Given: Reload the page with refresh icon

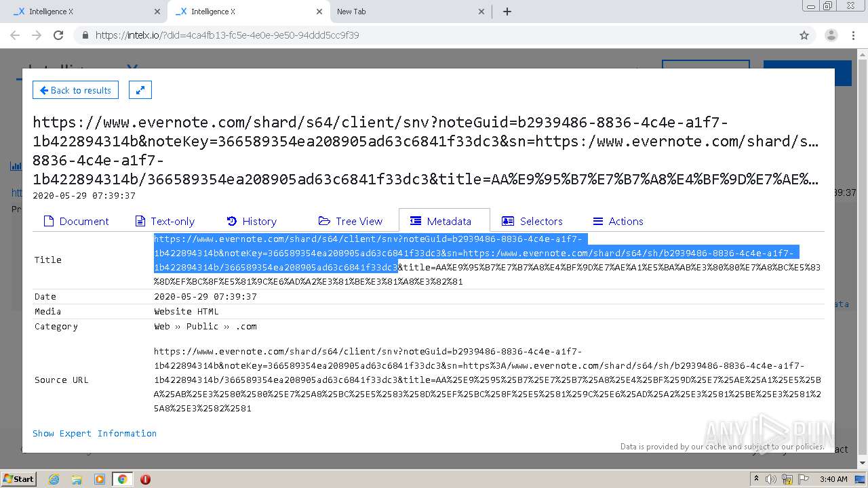Looking at the screenshot, I should [58, 35].
